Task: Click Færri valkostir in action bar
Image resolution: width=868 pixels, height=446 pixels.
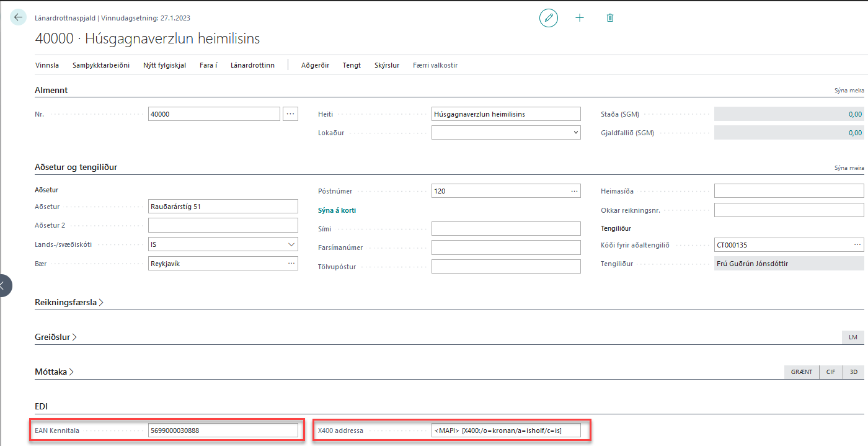Action: point(435,65)
